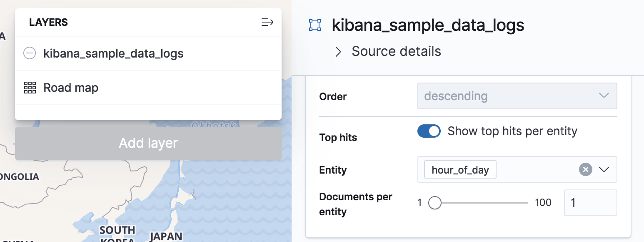Click the hour_of_day entity pill
Viewport: 644px width, 242px height.
point(460,169)
